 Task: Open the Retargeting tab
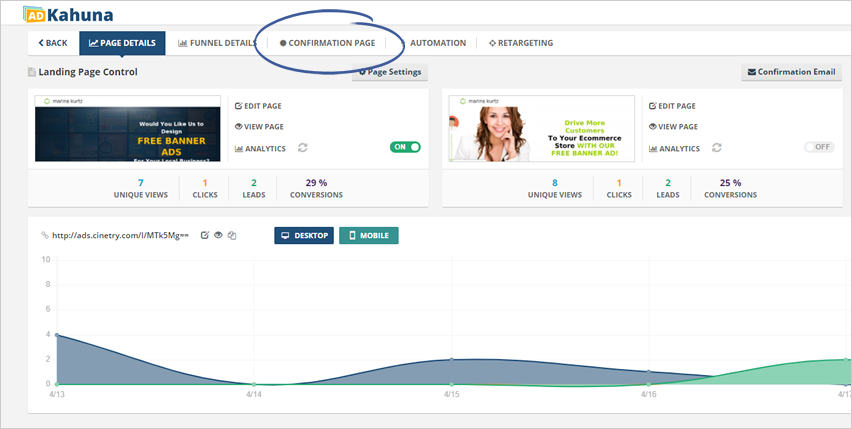tap(521, 43)
